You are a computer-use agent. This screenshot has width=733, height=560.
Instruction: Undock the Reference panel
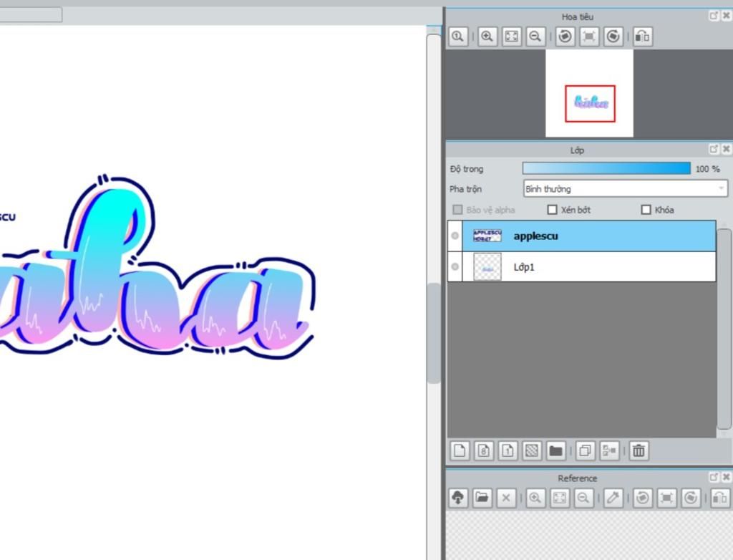(714, 477)
